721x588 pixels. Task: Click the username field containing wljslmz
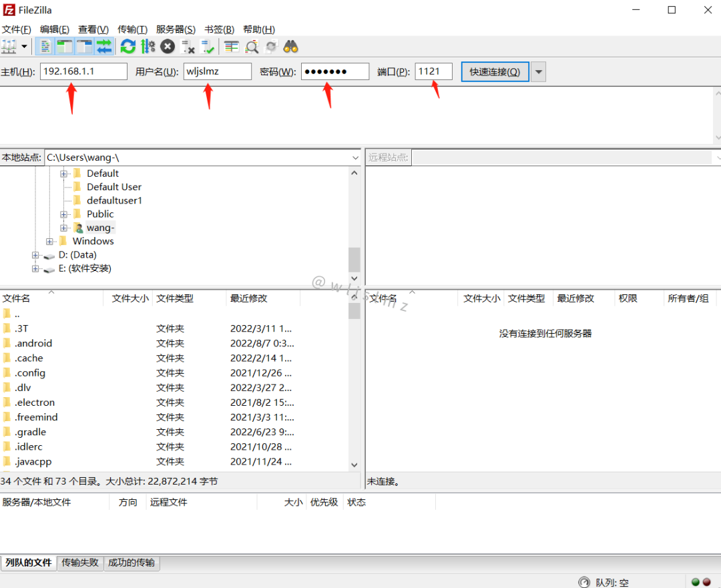[218, 71]
